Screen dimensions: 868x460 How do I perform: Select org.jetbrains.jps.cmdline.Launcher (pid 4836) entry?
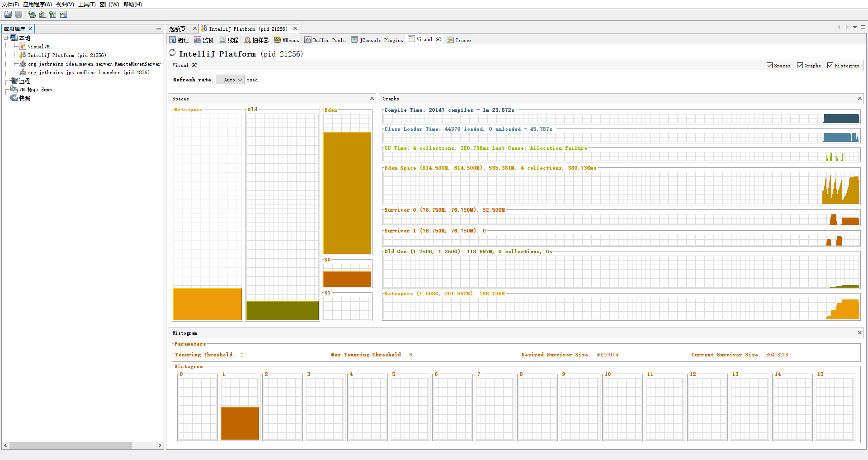89,72
